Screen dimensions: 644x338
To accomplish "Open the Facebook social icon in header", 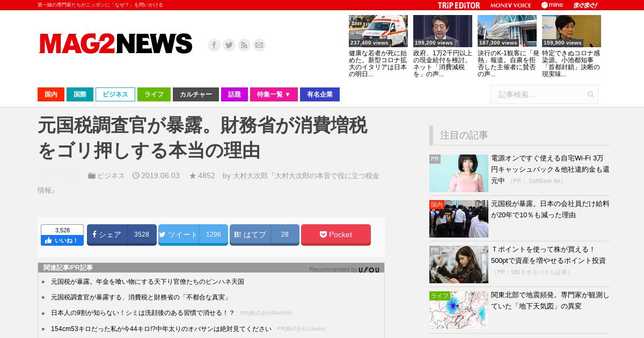I will tap(214, 45).
